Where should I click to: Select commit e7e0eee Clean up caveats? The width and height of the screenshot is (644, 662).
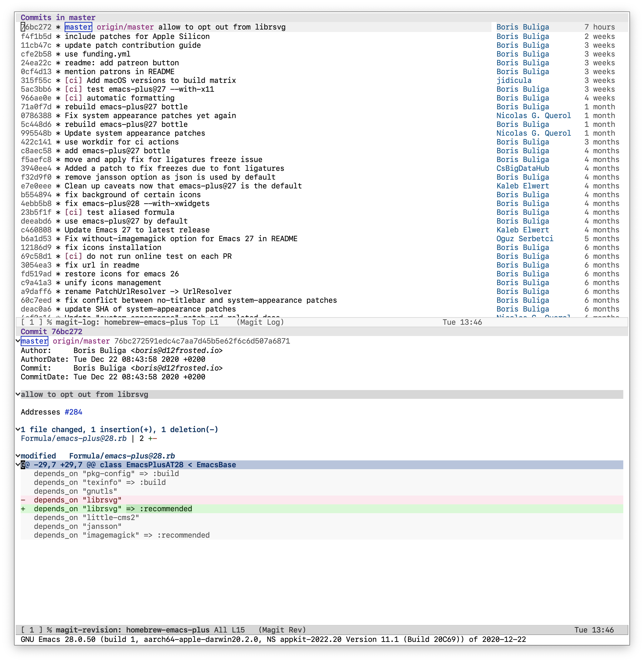click(161, 186)
